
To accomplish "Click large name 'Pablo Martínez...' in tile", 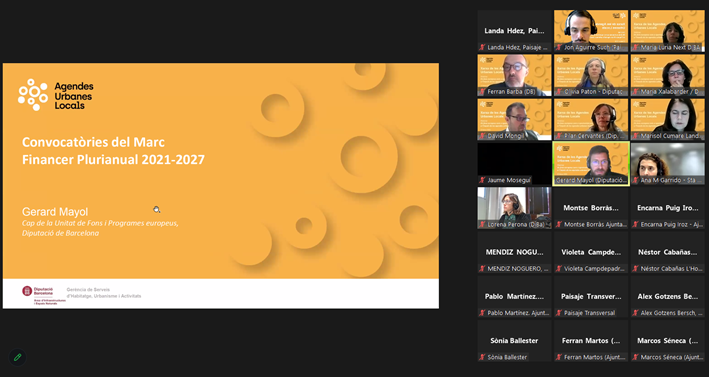I will coord(515,297).
